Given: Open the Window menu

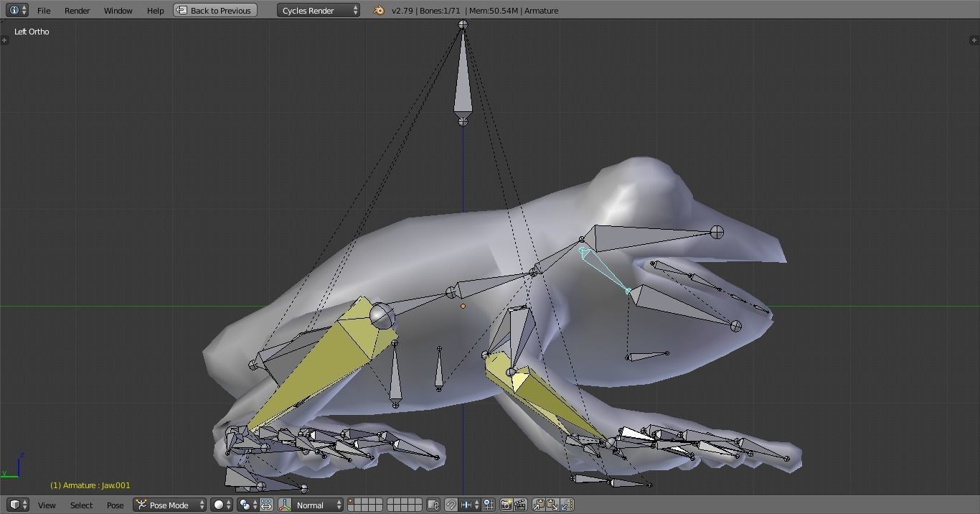Looking at the screenshot, I should [x=118, y=10].
